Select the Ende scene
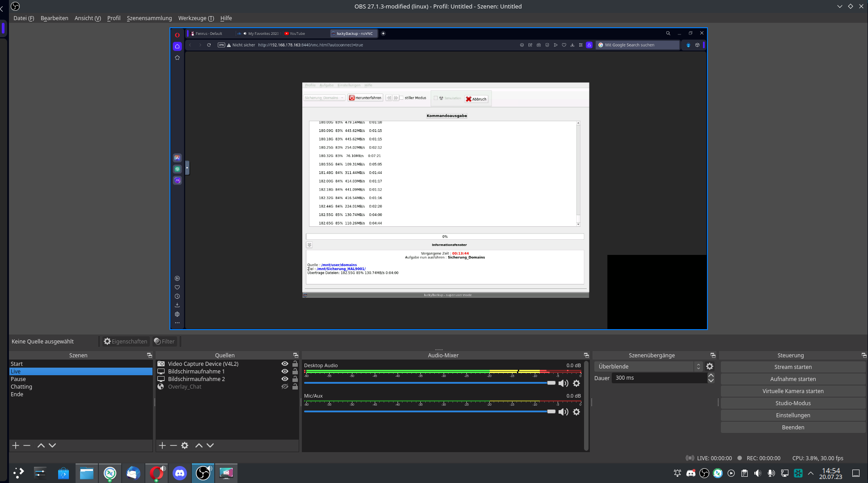Viewport: 868px width, 483px height. 81,394
